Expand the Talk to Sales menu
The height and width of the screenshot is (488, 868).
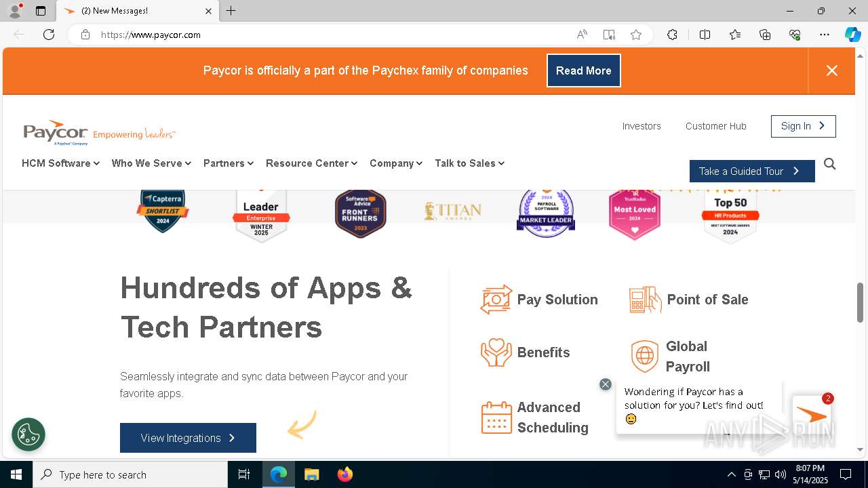(469, 163)
